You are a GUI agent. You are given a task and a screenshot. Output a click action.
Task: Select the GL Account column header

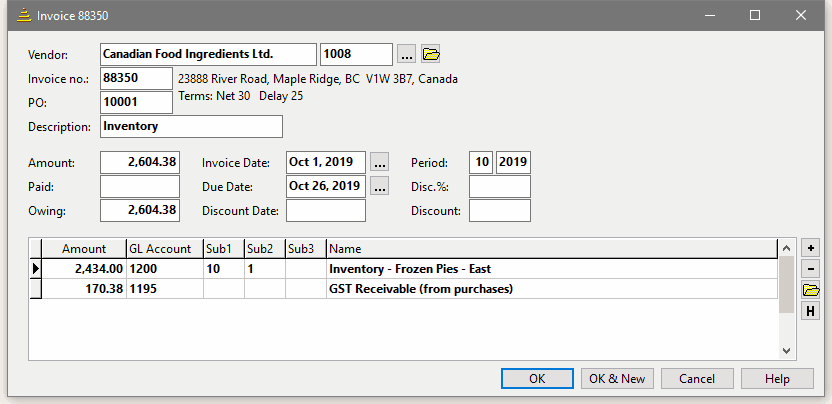click(x=164, y=248)
